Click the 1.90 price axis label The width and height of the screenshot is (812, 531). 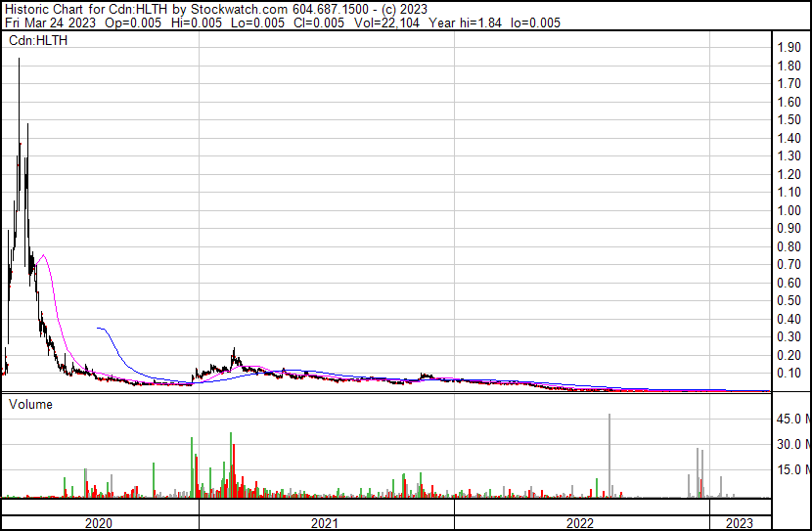pyautogui.click(x=789, y=48)
